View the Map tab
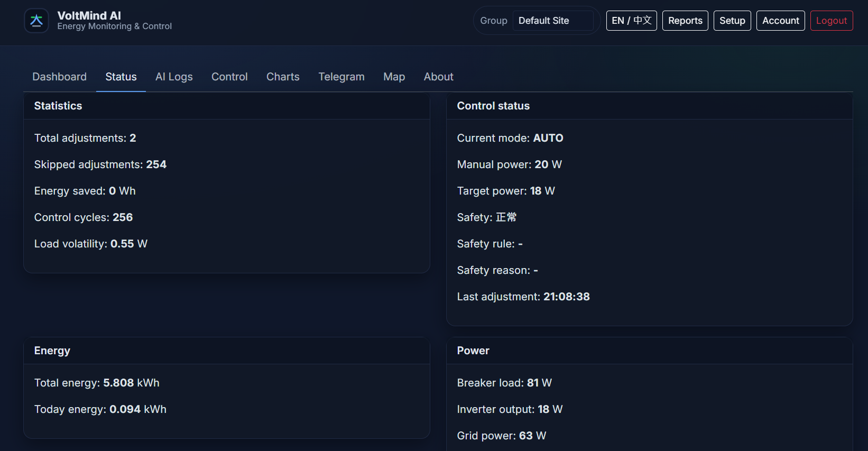 click(394, 77)
